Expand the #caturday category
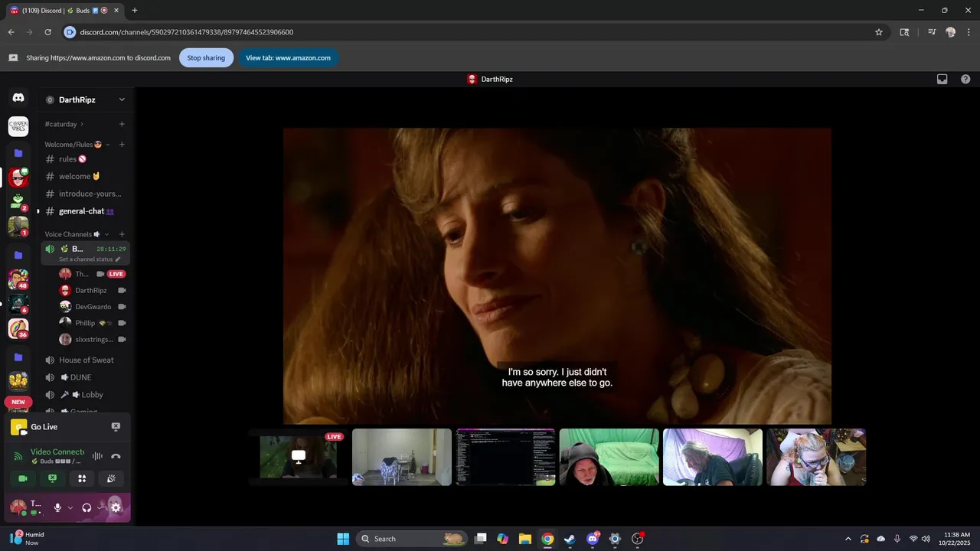This screenshot has width=980, height=551. 82,124
